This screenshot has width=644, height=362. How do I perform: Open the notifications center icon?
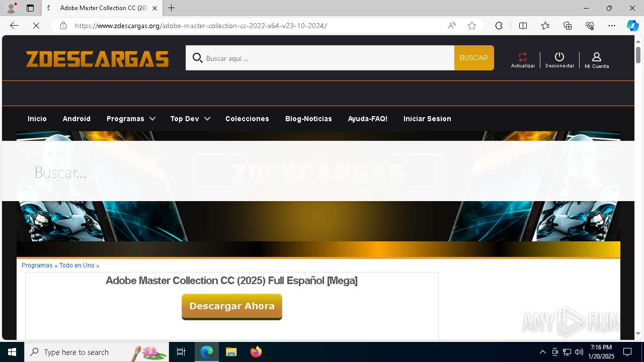[627, 352]
